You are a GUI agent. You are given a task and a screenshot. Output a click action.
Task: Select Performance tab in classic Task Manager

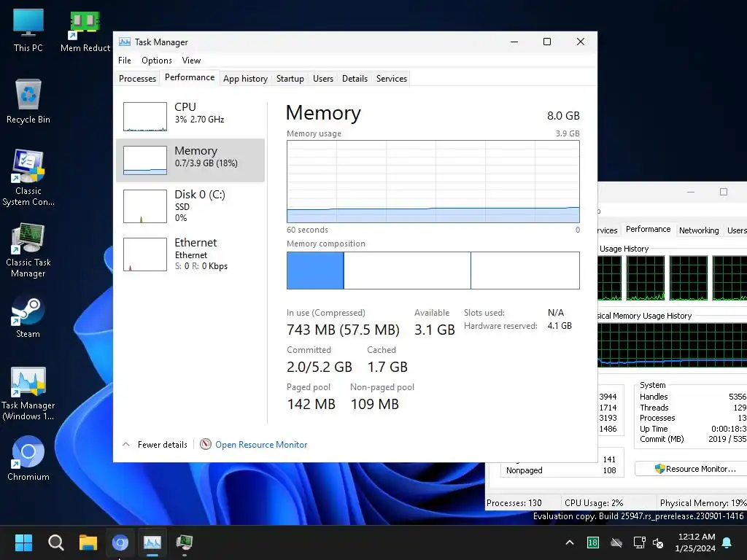tap(648, 229)
